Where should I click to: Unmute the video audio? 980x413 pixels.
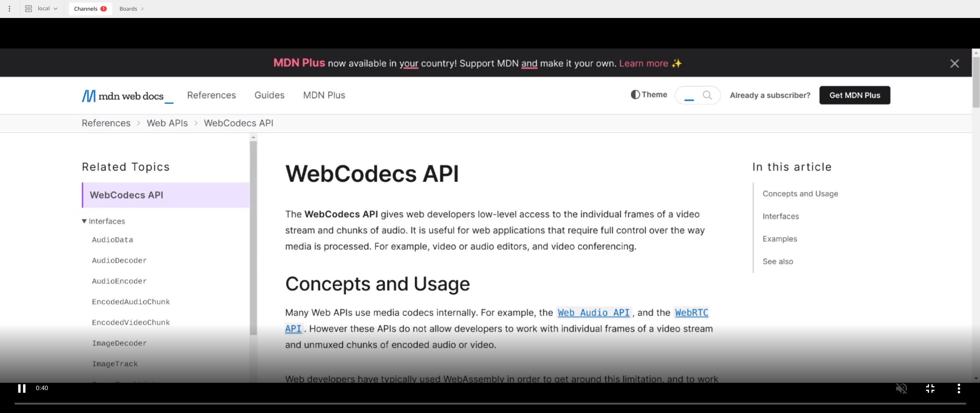(x=902, y=389)
